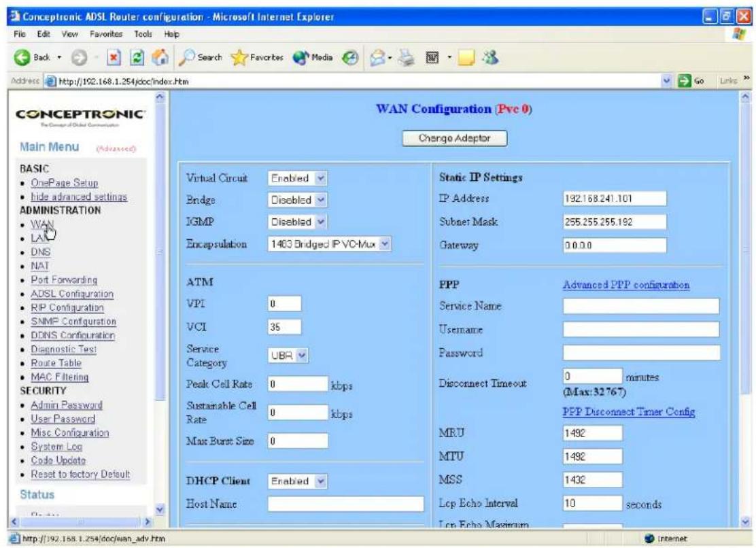Click the History icon
756x548 pixels.
(350, 58)
